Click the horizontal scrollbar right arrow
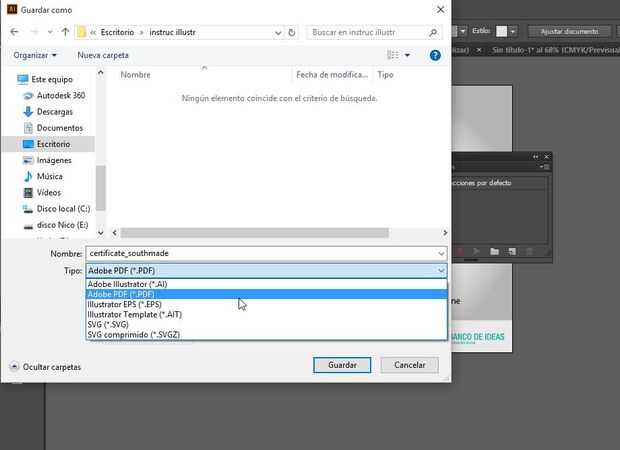Screen dimensions: 620x450 pyautogui.click(x=445, y=233)
